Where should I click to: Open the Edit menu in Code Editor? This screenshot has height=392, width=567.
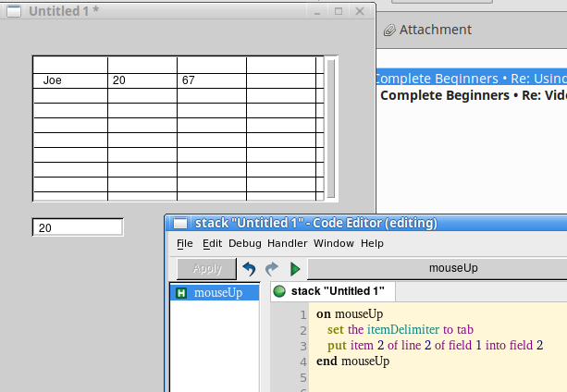212,243
